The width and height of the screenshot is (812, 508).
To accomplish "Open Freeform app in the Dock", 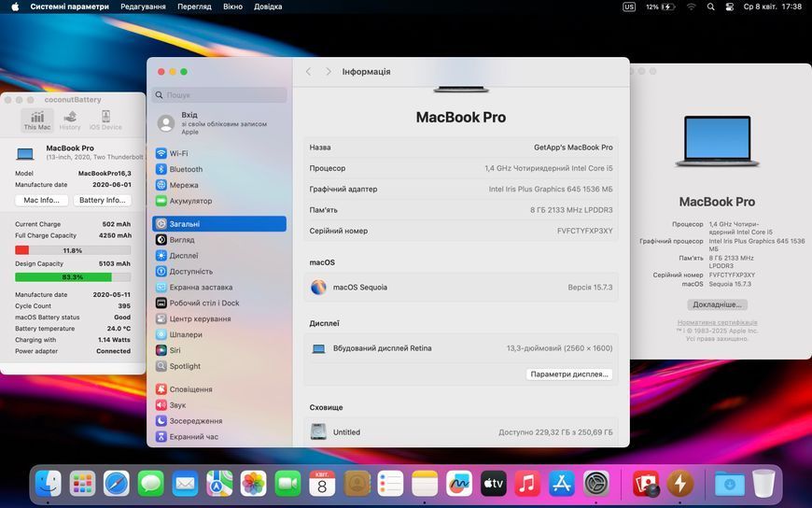I will point(459,484).
